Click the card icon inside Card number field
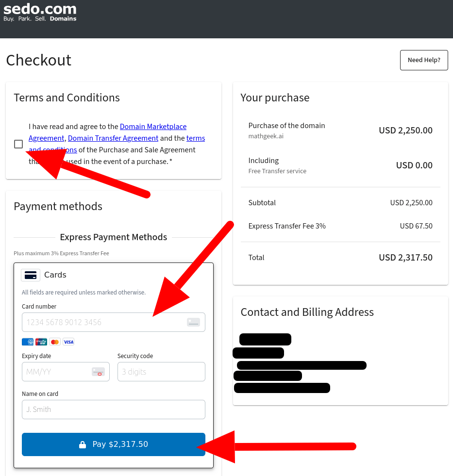The width and height of the screenshot is (453, 476). point(193,322)
